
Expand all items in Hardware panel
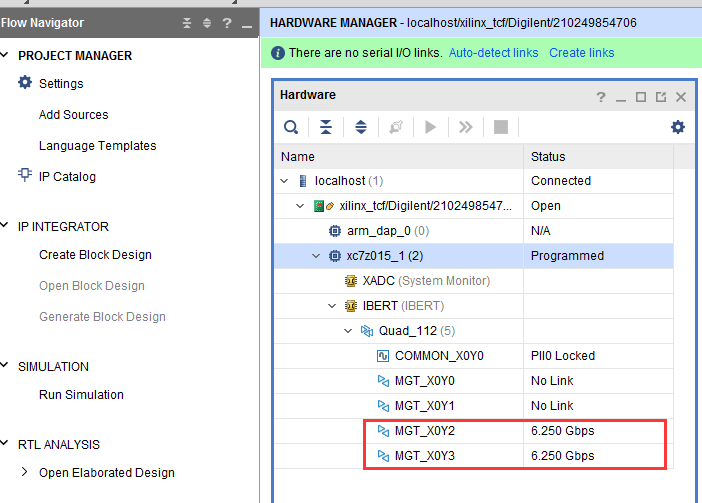(x=361, y=128)
